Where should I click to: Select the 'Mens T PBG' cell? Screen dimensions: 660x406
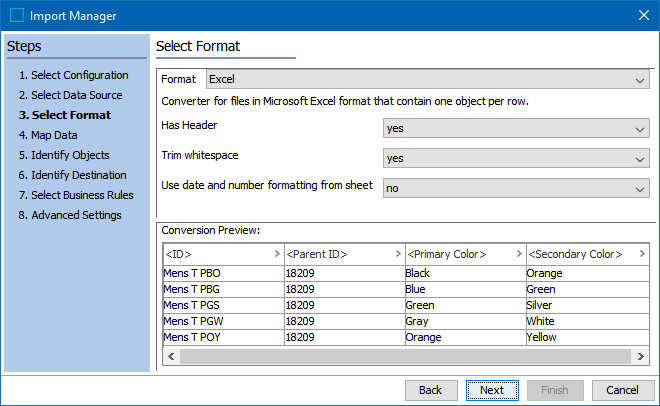(x=224, y=289)
